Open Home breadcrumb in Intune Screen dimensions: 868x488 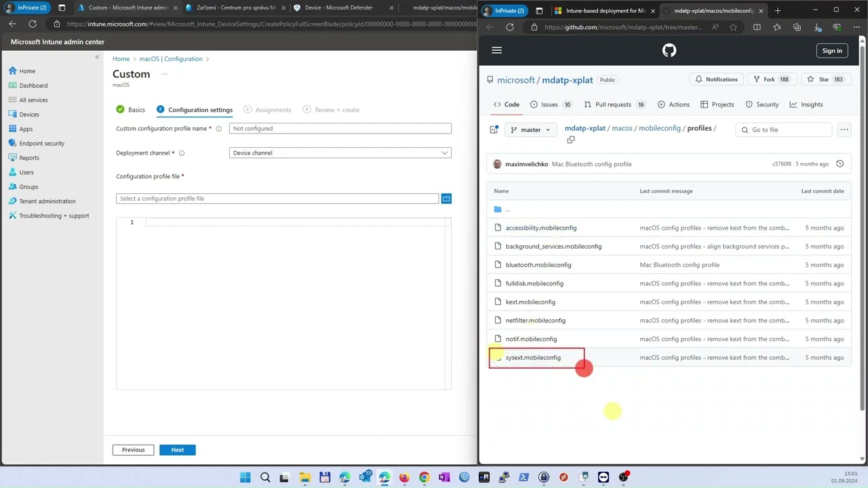click(x=121, y=59)
